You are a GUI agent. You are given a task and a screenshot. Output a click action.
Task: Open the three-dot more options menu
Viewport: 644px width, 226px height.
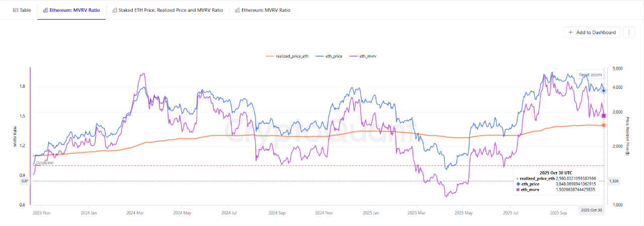tap(629, 32)
